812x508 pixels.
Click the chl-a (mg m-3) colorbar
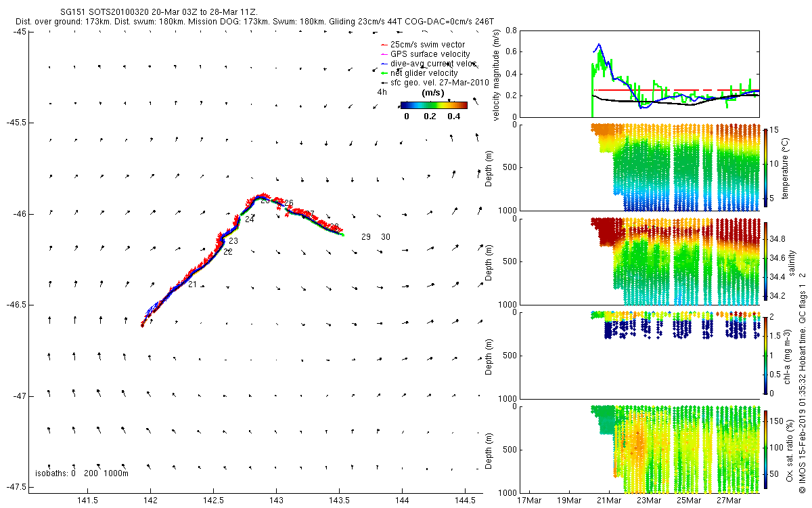(765, 355)
